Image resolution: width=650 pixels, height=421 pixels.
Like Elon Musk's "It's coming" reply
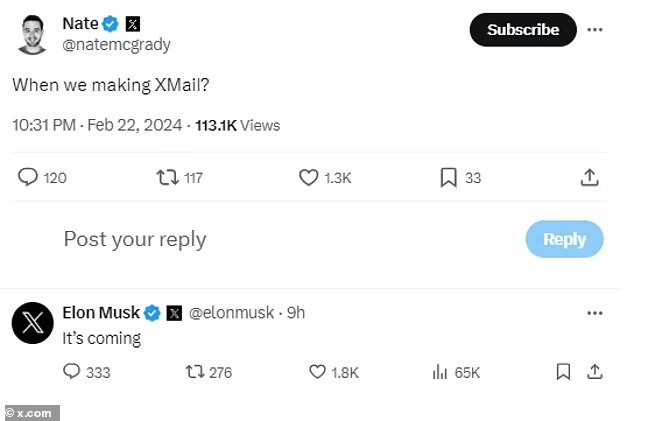pos(318,372)
